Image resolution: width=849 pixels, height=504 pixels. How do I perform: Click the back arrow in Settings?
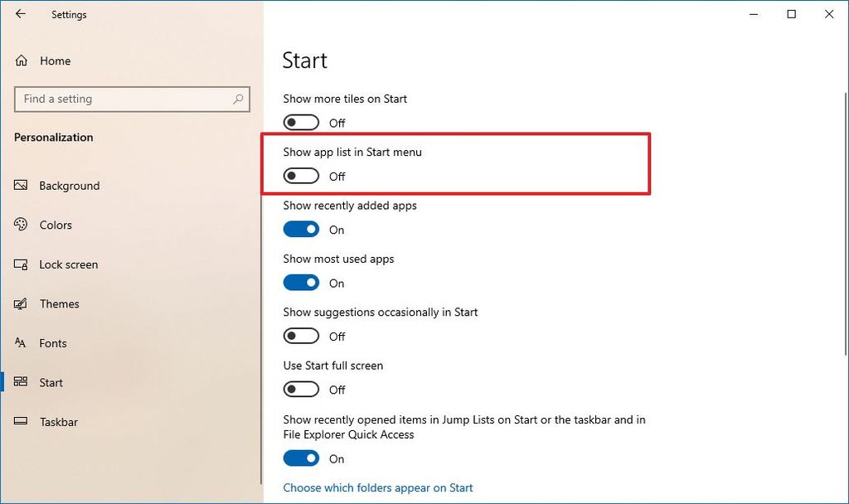tap(20, 14)
